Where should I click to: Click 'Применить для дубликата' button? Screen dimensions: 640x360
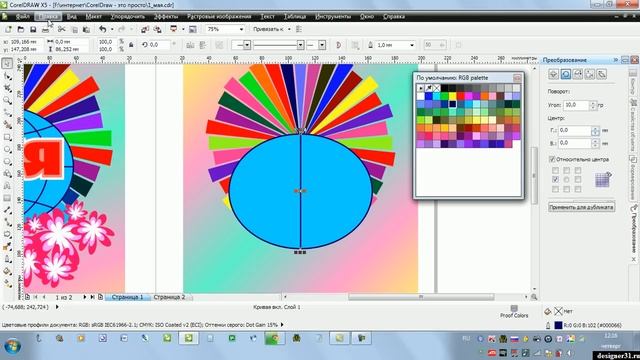581,207
